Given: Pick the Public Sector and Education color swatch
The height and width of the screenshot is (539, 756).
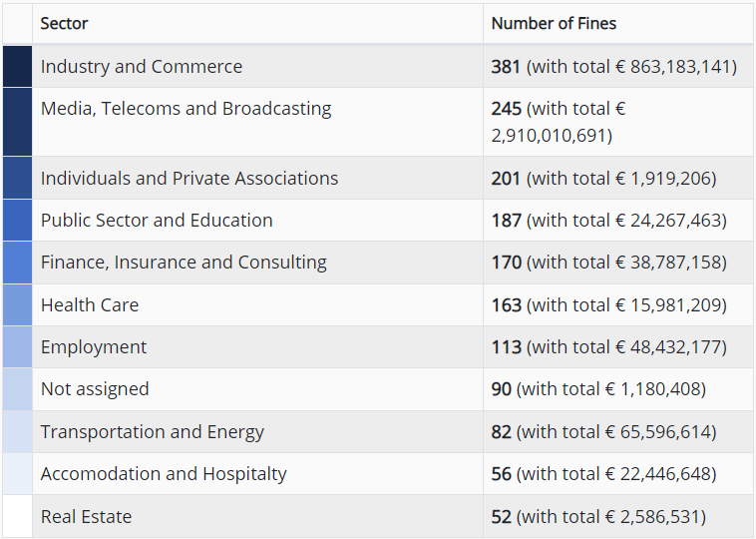Looking at the screenshot, I should [18, 221].
